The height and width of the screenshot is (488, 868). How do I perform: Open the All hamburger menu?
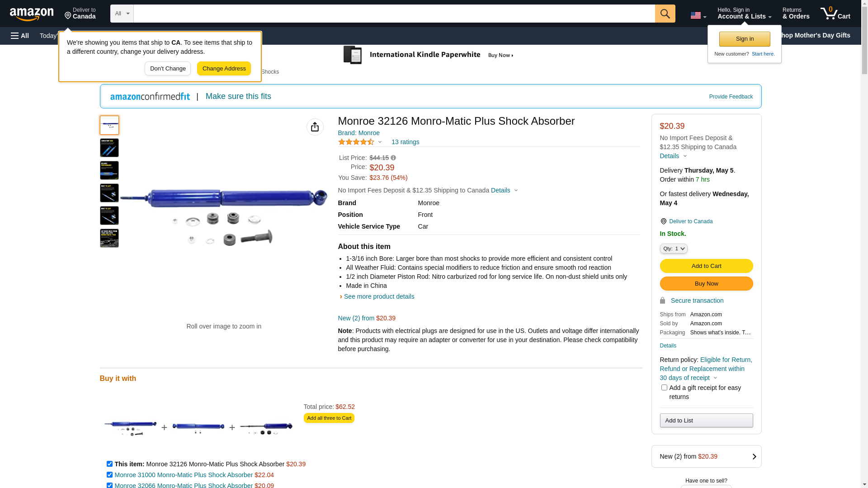point(20,36)
